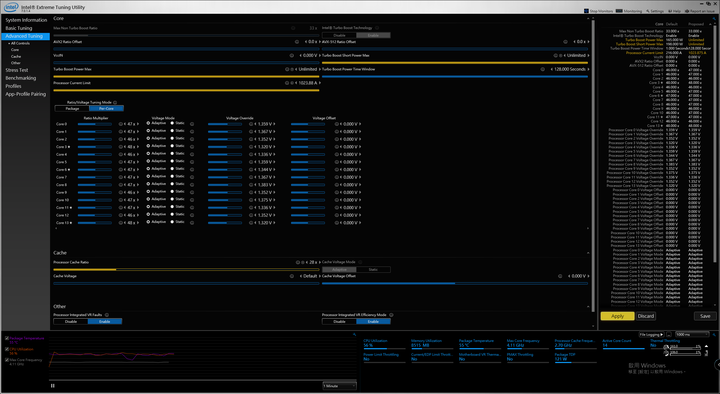This screenshot has width=720, height=394.
Task: Click info icon for Cache Voltage Offset
Action: [560, 276]
